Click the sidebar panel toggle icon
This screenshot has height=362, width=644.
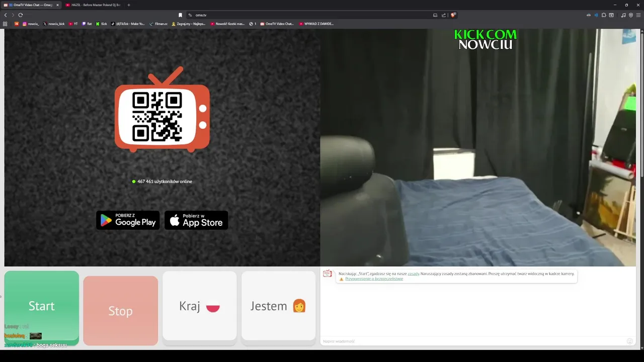[611, 15]
